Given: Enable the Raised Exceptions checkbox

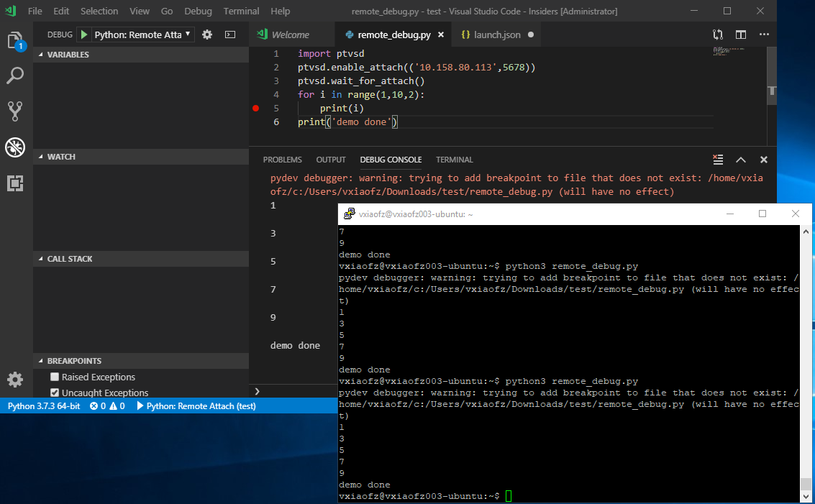Looking at the screenshot, I should point(54,376).
